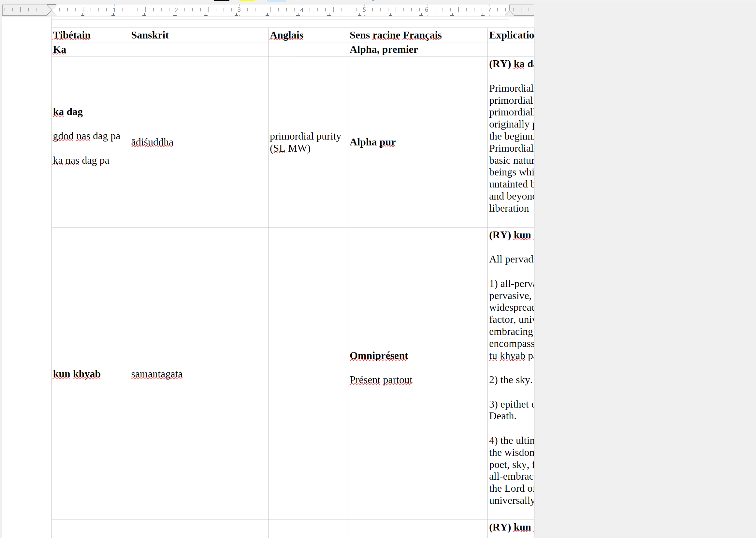Click the 'Anglais' column header
Screen dimensions: 756x538
pos(286,35)
